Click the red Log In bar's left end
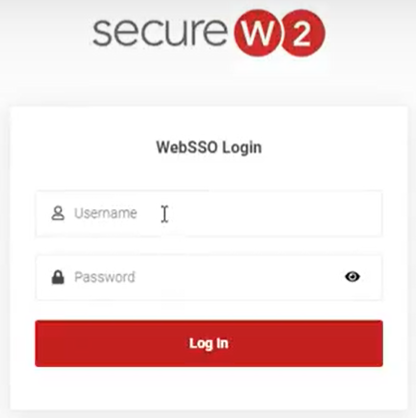416x418 pixels. pyautogui.click(x=53, y=343)
